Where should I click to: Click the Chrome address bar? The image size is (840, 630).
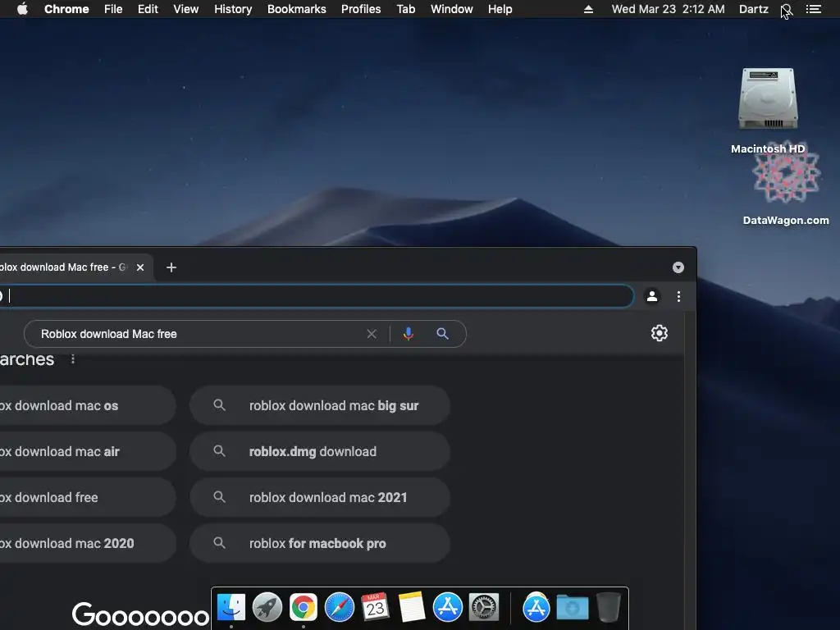[x=317, y=296]
